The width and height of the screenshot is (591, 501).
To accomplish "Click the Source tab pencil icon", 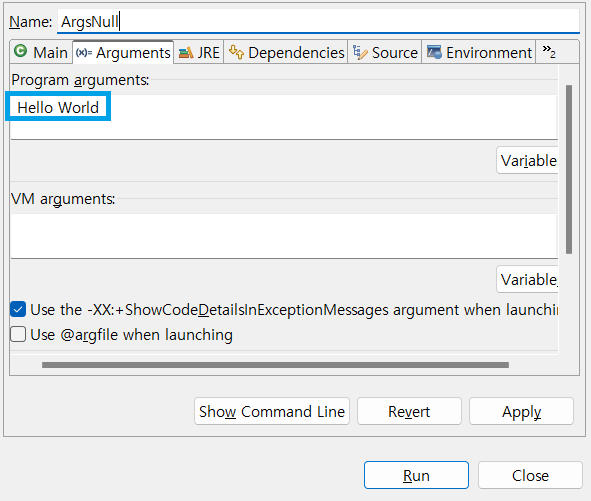I will (x=360, y=52).
